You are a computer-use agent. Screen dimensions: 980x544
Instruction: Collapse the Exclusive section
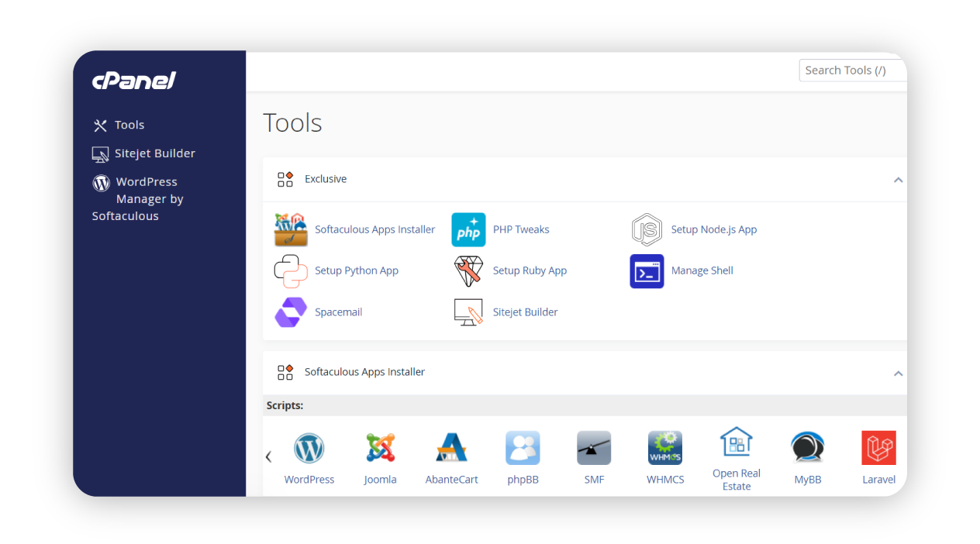click(x=898, y=180)
